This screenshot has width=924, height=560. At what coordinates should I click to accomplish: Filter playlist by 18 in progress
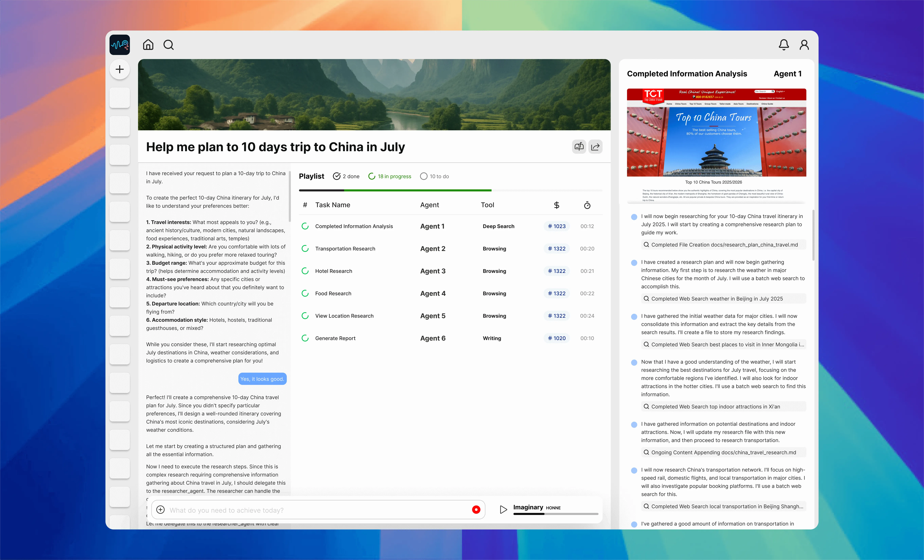tap(390, 176)
